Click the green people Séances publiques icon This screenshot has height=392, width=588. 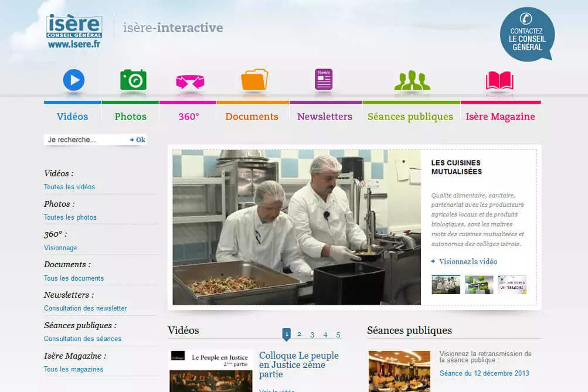coord(412,80)
